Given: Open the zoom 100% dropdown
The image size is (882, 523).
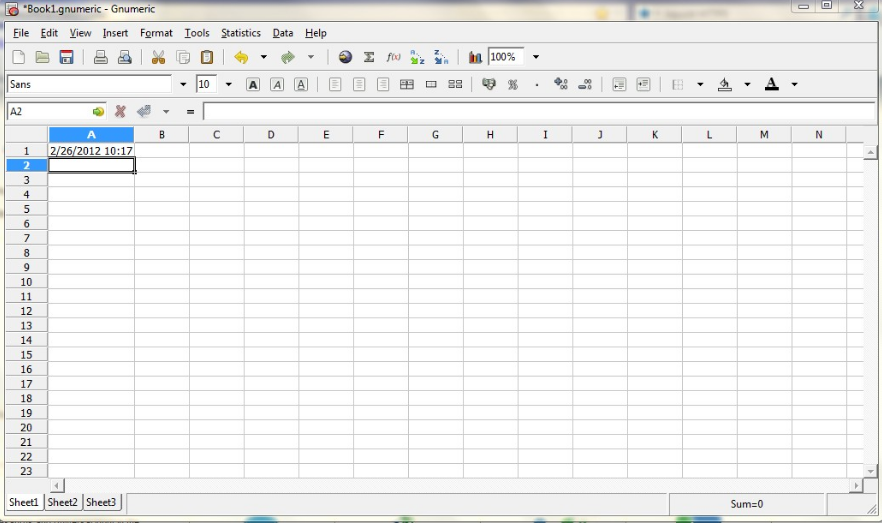Looking at the screenshot, I should pos(536,58).
